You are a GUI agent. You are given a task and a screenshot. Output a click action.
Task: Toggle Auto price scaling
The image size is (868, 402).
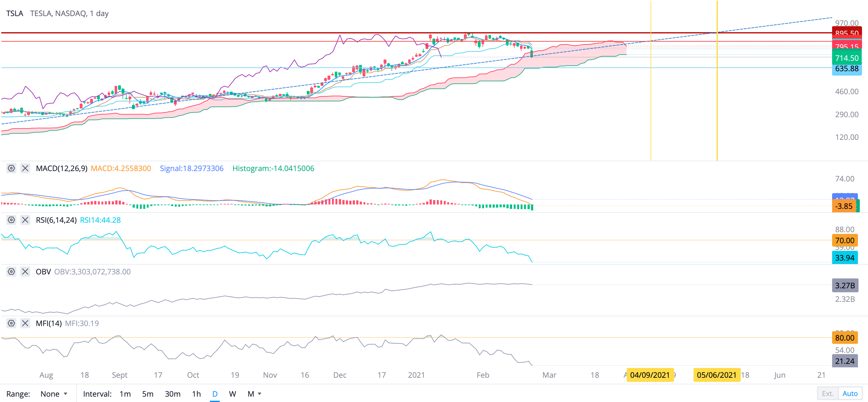pyautogui.click(x=850, y=393)
